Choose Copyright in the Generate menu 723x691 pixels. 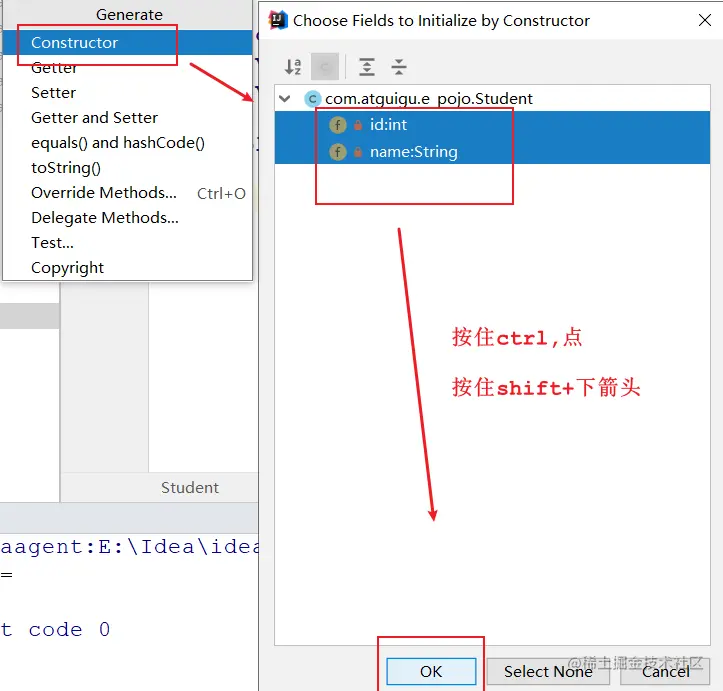click(127, 268)
